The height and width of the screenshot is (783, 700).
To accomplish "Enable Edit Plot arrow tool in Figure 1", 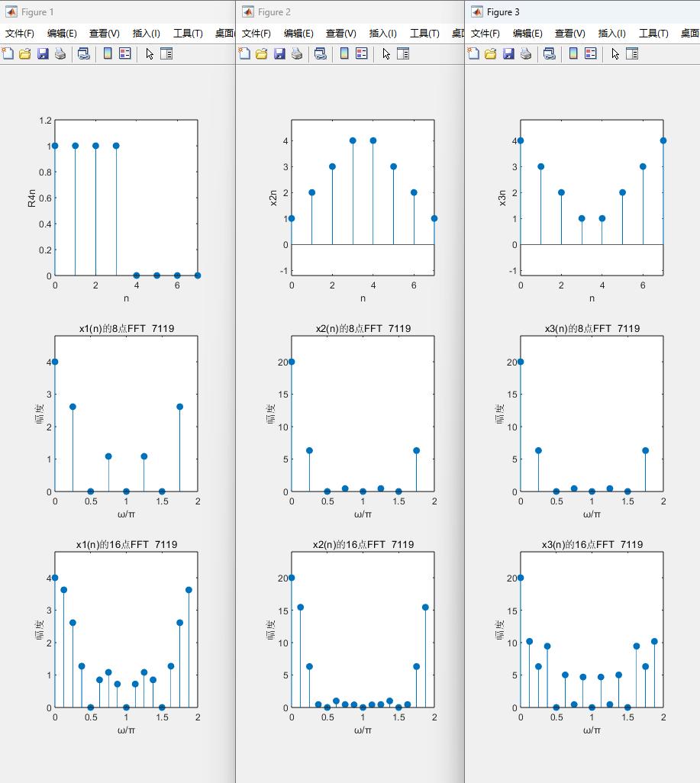I will click(150, 53).
